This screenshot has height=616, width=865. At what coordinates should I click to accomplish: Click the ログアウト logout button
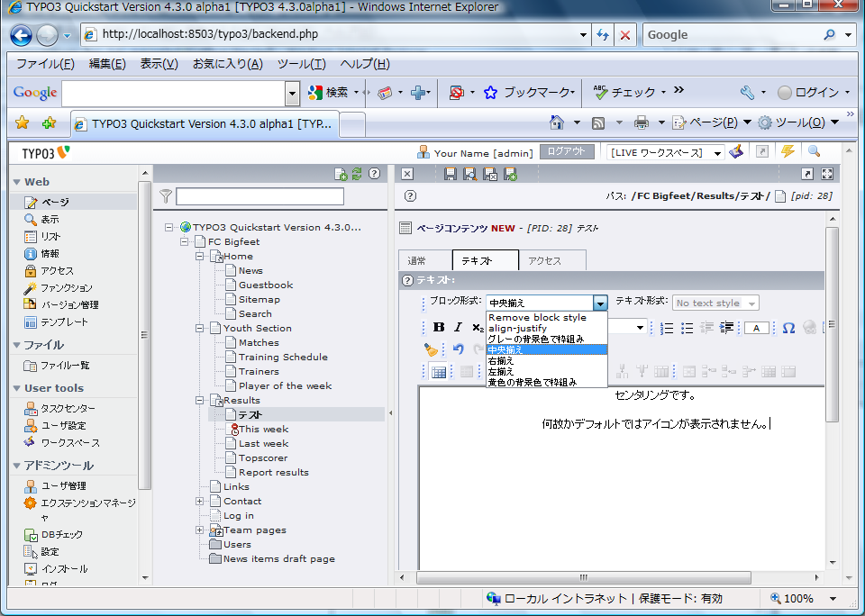[x=567, y=151]
